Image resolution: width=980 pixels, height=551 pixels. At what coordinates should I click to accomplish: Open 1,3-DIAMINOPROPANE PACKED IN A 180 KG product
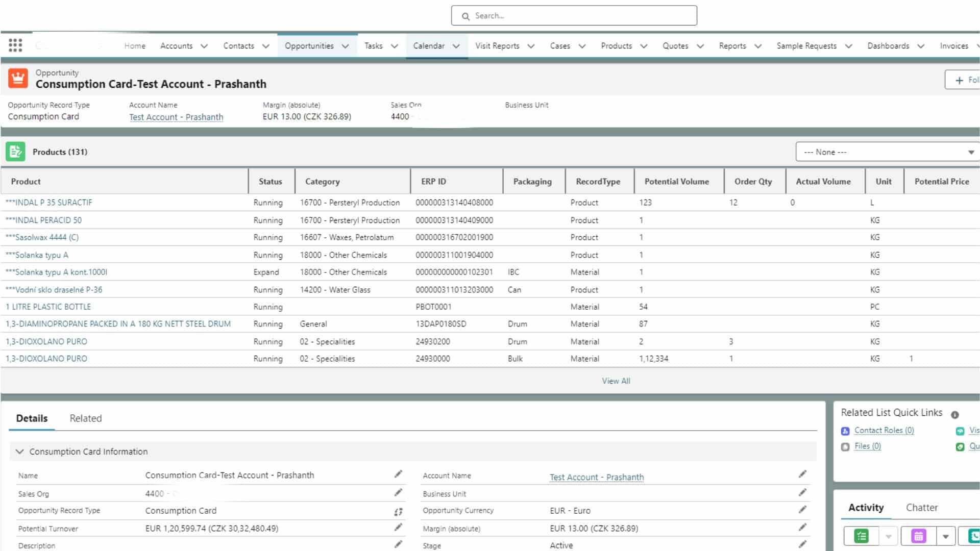118,324
